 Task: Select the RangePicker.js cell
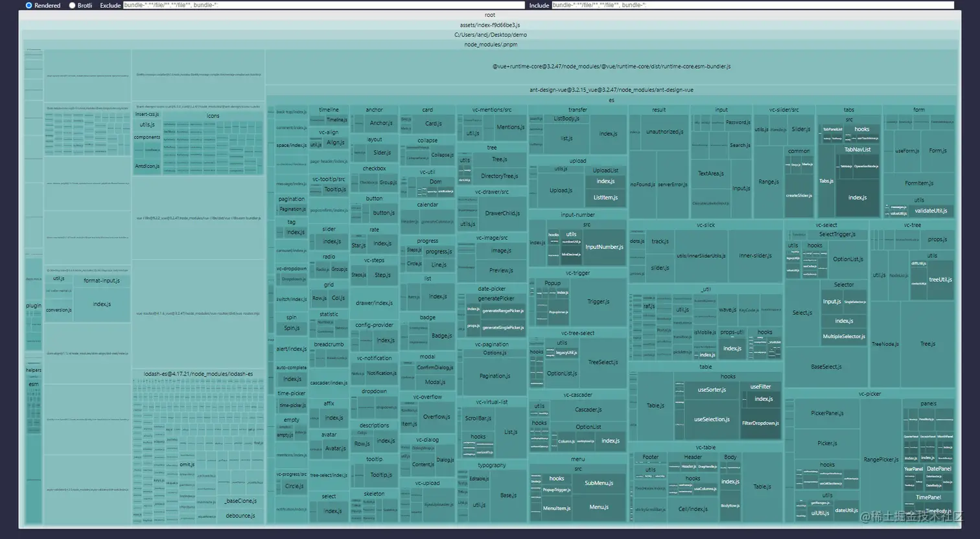(x=881, y=460)
